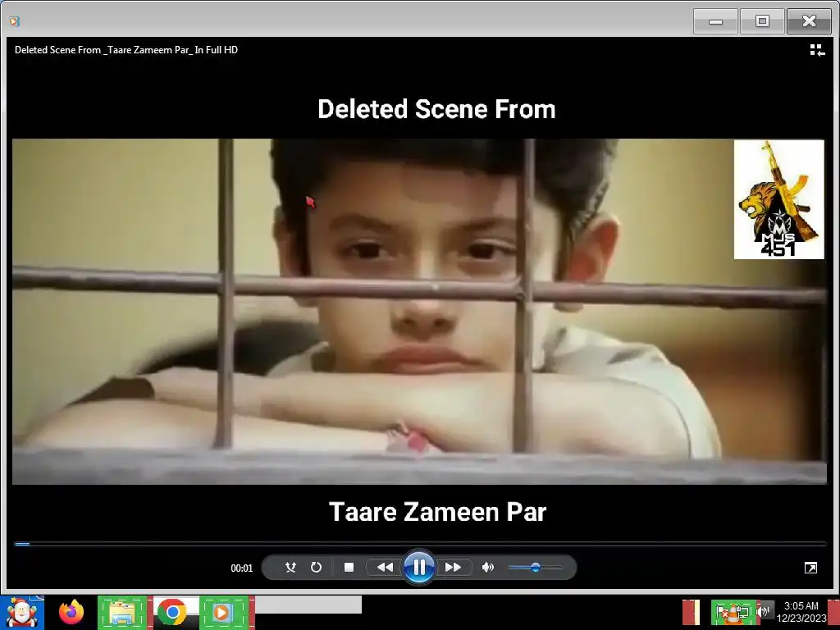The width and height of the screenshot is (840, 630).
Task: Select Windows Media Player taskbar button
Action: 221,612
